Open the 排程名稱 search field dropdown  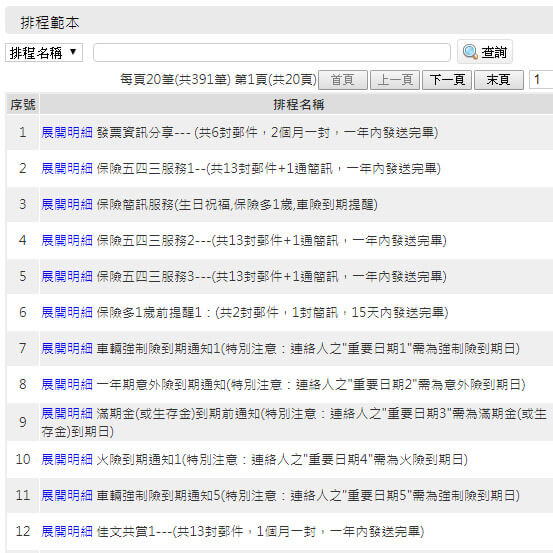(x=44, y=53)
